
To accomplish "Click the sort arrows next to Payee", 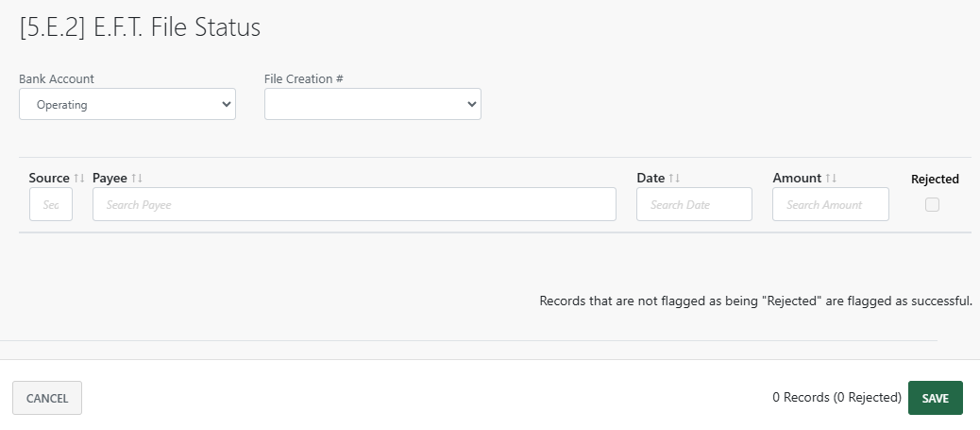I will click(137, 178).
